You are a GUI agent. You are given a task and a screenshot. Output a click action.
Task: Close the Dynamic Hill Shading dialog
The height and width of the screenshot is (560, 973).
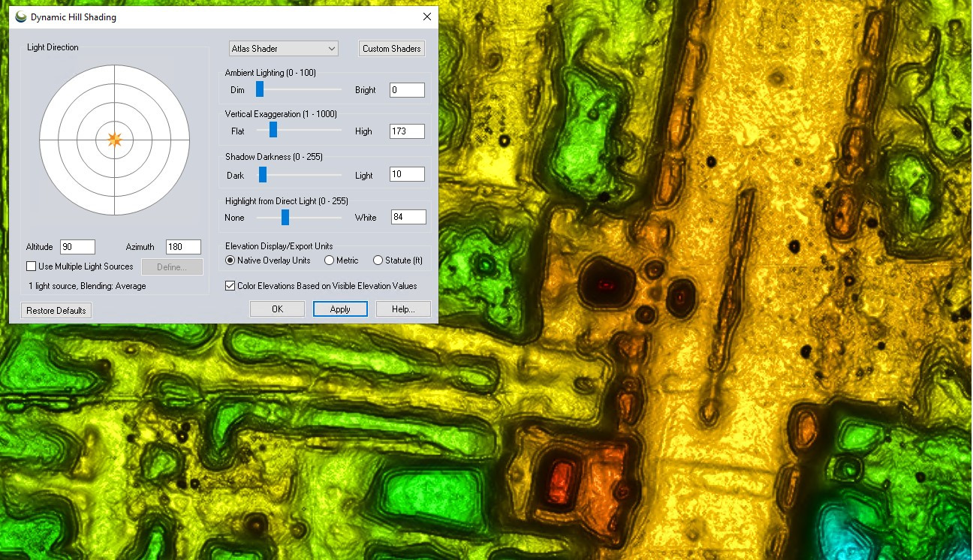[427, 17]
